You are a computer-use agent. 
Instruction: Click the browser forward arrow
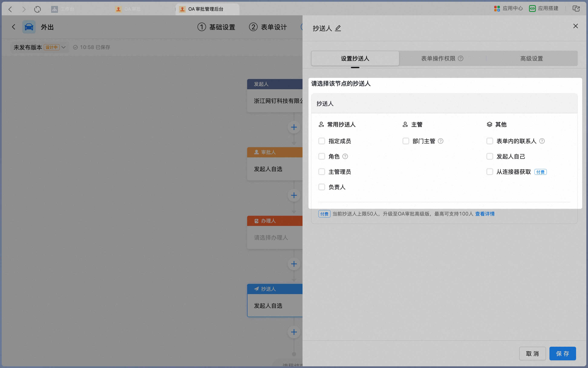(24, 9)
